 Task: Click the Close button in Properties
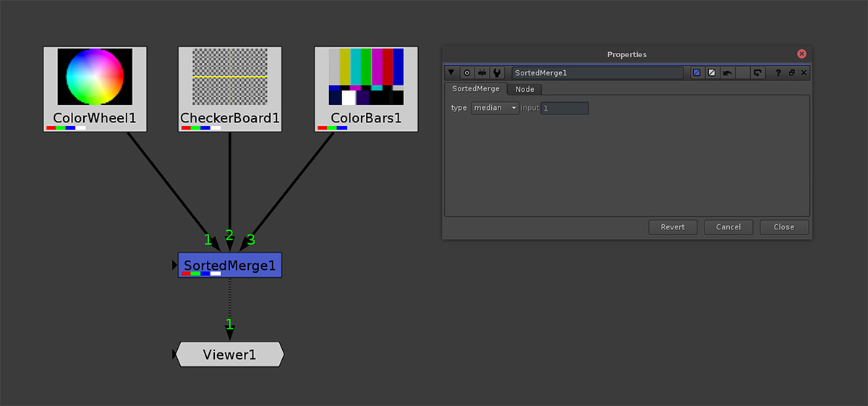(784, 227)
